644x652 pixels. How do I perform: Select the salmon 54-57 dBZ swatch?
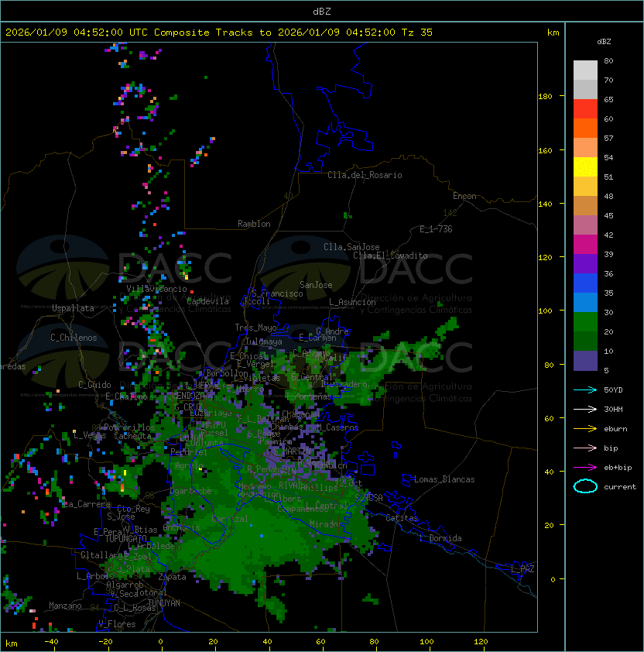(x=585, y=148)
